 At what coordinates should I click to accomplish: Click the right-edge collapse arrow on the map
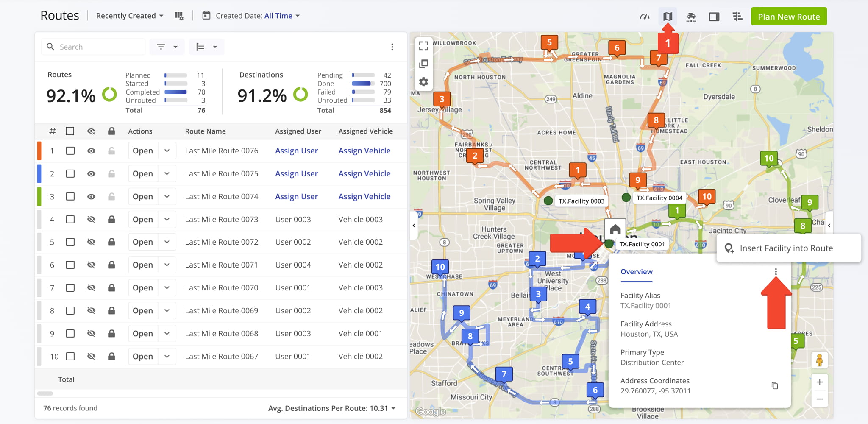[829, 226]
